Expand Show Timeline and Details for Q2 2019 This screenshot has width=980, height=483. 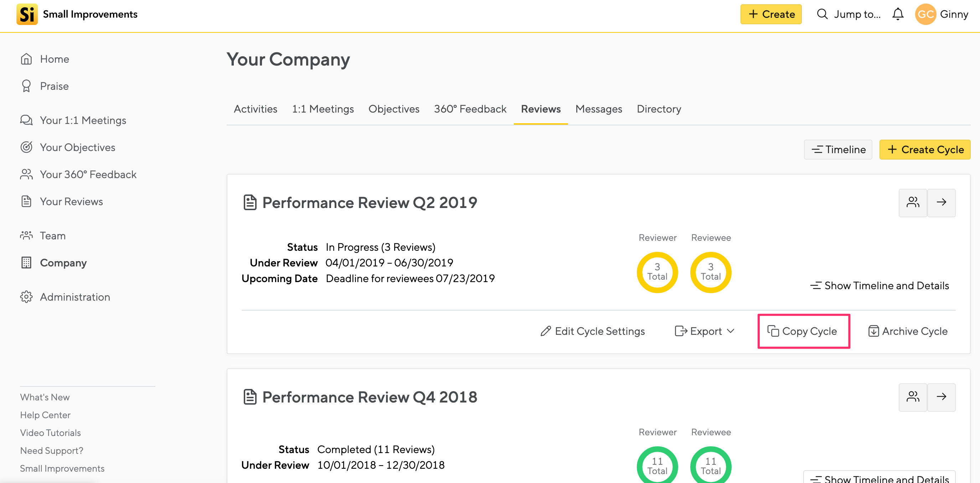click(880, 285)
